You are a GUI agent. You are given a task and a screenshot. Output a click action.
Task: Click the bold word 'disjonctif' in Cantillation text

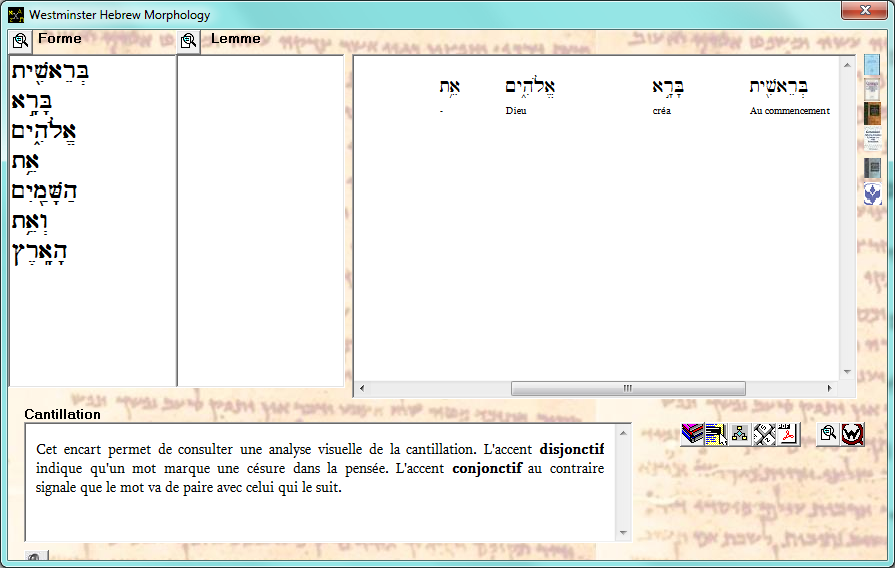point(571,450)
